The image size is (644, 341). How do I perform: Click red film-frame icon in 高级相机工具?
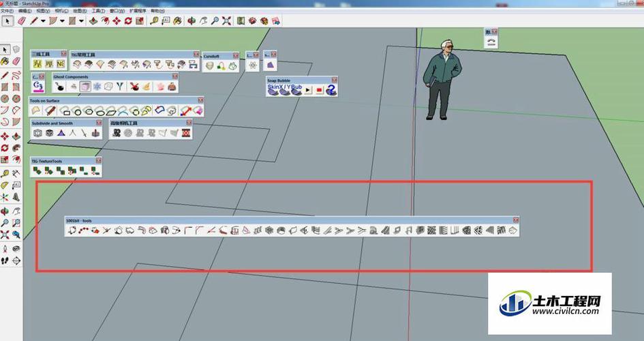(x=187, y=133)
